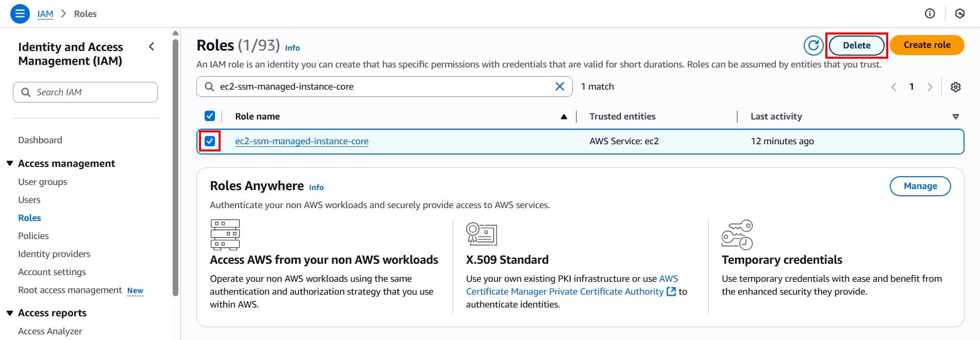Clear the role search filter
This screenshot has width=980, height=340.
pyautogui.click(x=560, y=87)
